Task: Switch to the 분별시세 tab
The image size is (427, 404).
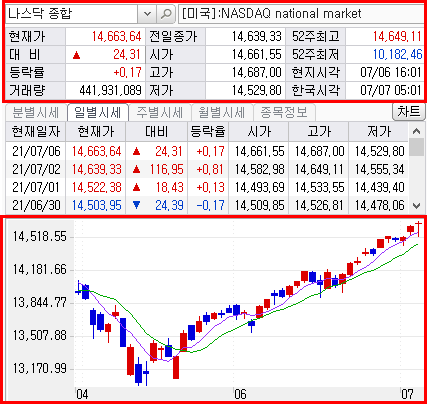Action: click(35, 112)
